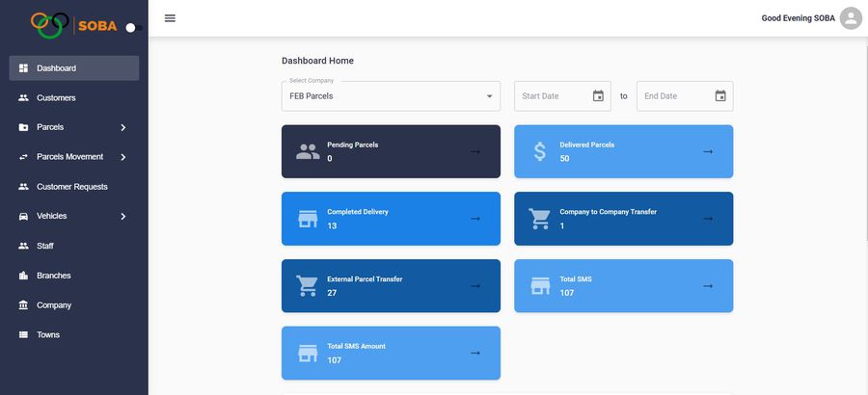Open the End Date calendar icon
This screenshot has height=395, width=868.
(720, 95)
